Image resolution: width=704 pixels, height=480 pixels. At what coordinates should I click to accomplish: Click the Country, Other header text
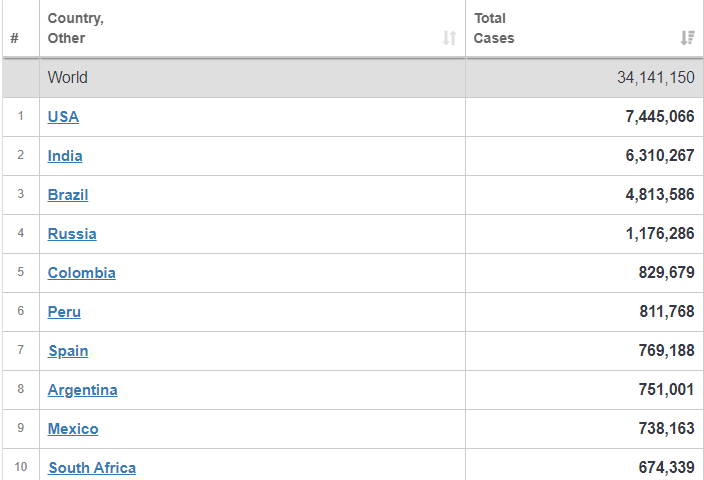[x=75, y=28]
